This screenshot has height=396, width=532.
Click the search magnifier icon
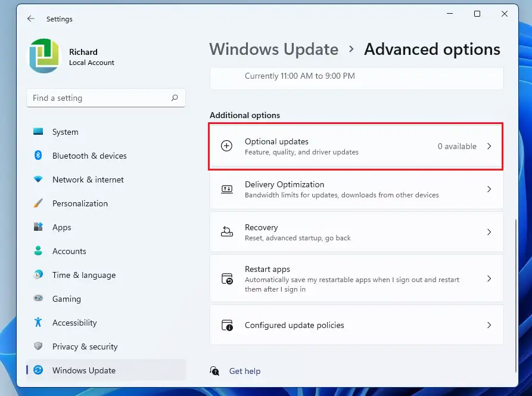[175, 98]
